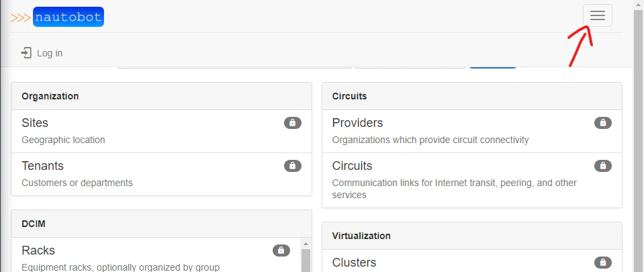Go to the Circuits list page

[x=352, y=166]
